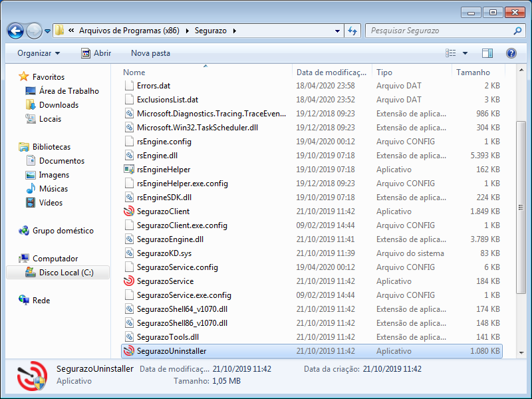Click the file list scroll up arrow

pyautogui.click(x=521, y=70)
